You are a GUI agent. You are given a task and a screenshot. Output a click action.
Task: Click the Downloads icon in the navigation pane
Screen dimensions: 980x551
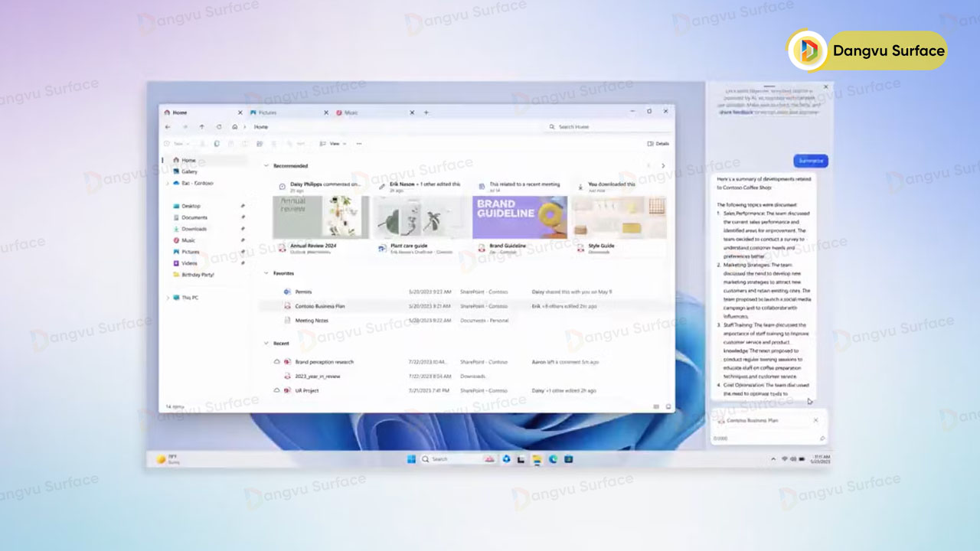[175, 229]
